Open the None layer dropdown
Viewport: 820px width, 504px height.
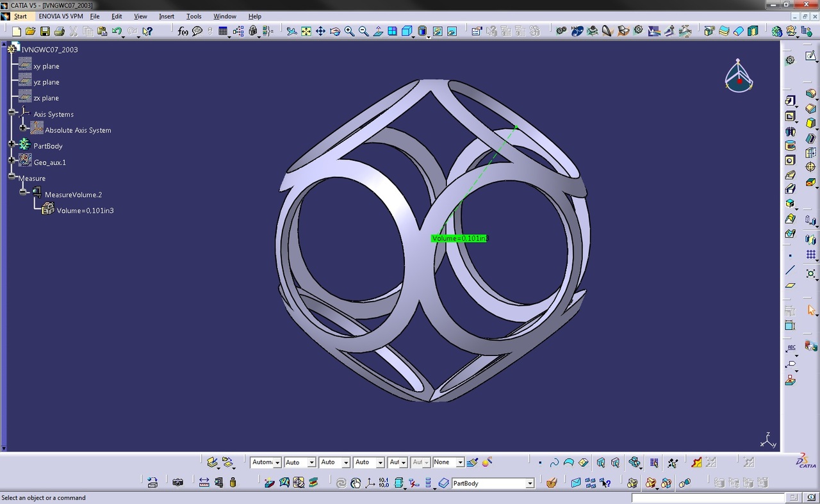pyautogui.click(x=459, y=462)
